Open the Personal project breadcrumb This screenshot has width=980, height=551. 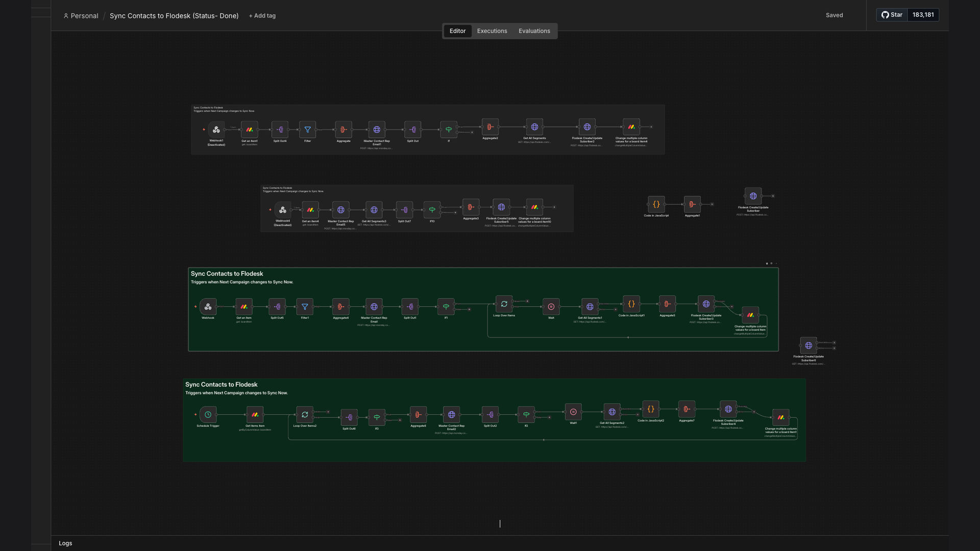(x=81, y=16)
